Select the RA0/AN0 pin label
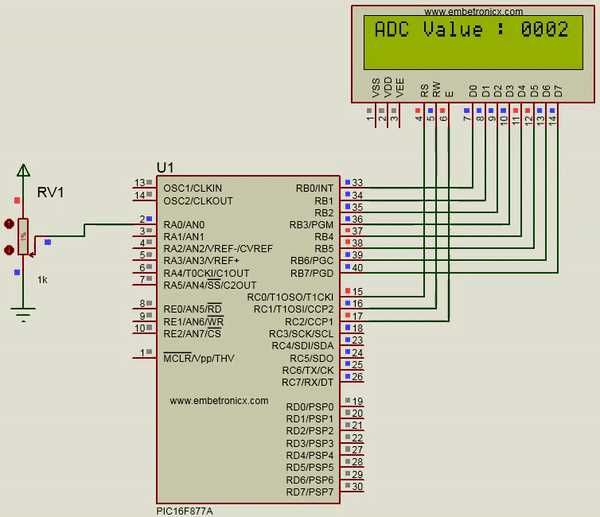The width and height of the screenshot is (600, 517). point(184,225)
